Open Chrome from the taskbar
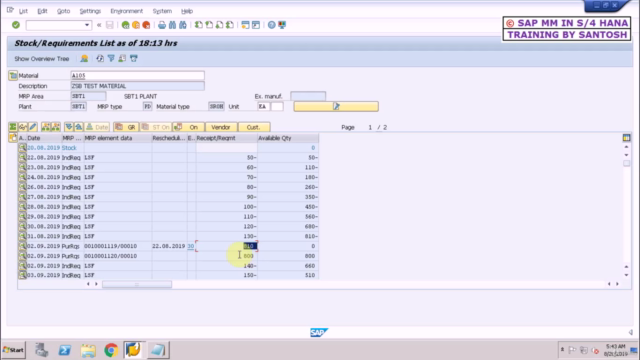 [x=111, y=350]
